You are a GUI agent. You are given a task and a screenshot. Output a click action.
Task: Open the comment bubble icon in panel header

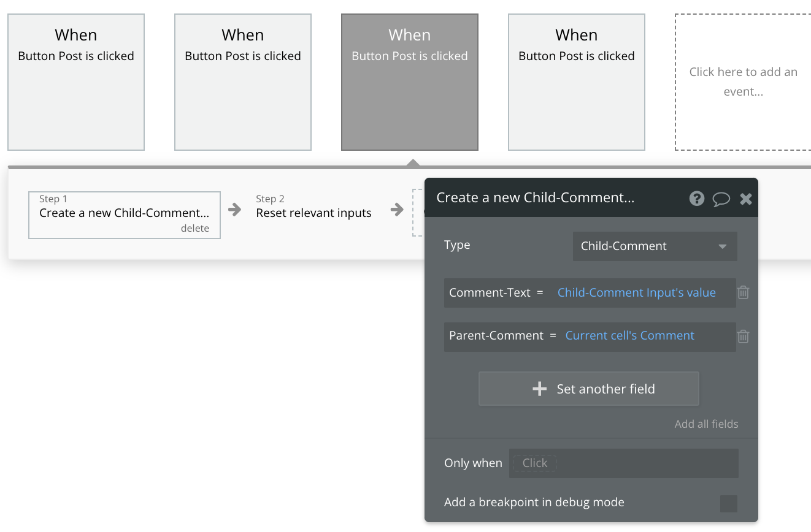click(x=721, y=199)
